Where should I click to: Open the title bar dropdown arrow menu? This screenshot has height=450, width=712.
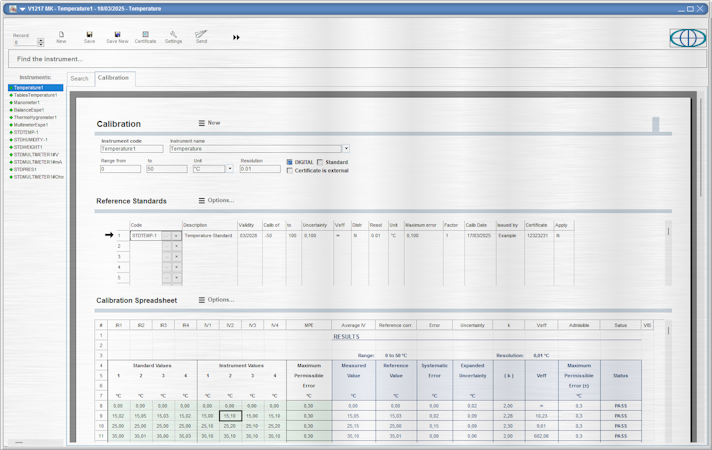(22, 9)
